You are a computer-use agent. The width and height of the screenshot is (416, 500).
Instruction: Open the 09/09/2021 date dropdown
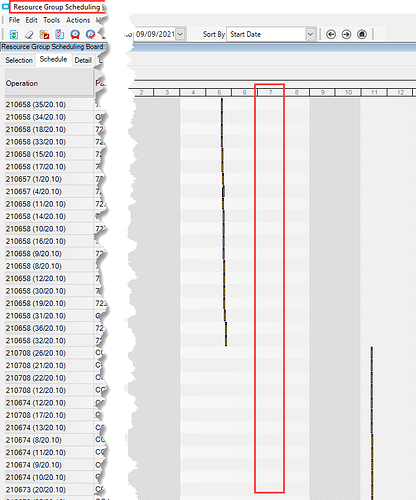click(x=180, y=34)
